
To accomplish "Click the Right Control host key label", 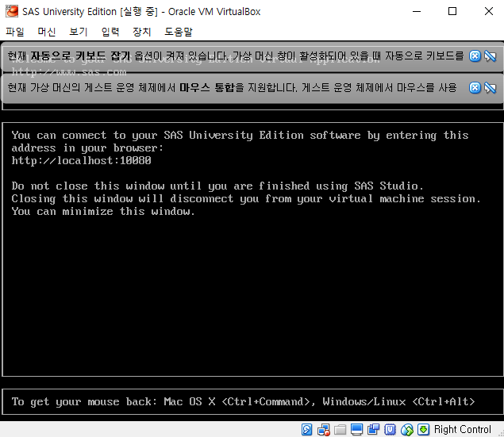I will click(x=463, y=429).
